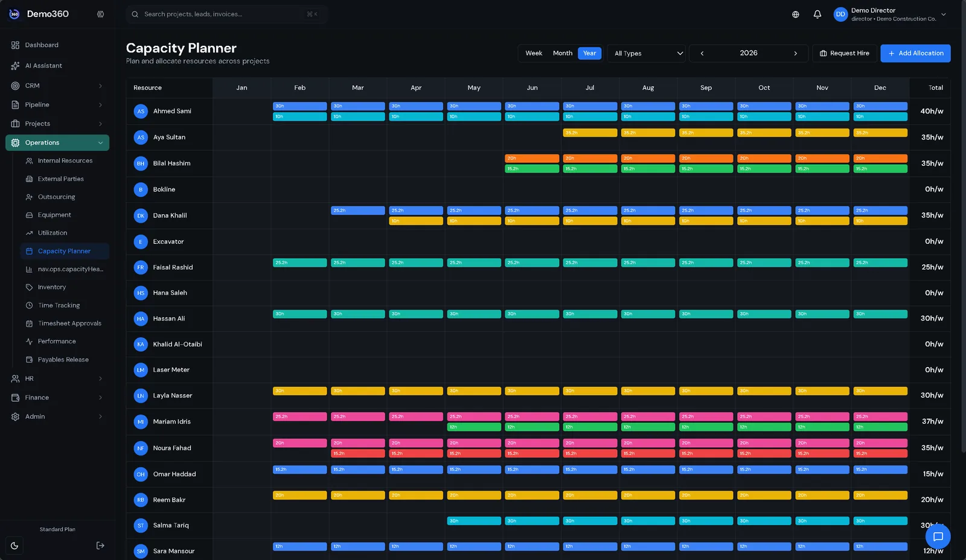This screenshot has width=966, height=560.
Task: Click Faisal Rashid's 25h/w total
Action: coord(932,267)
